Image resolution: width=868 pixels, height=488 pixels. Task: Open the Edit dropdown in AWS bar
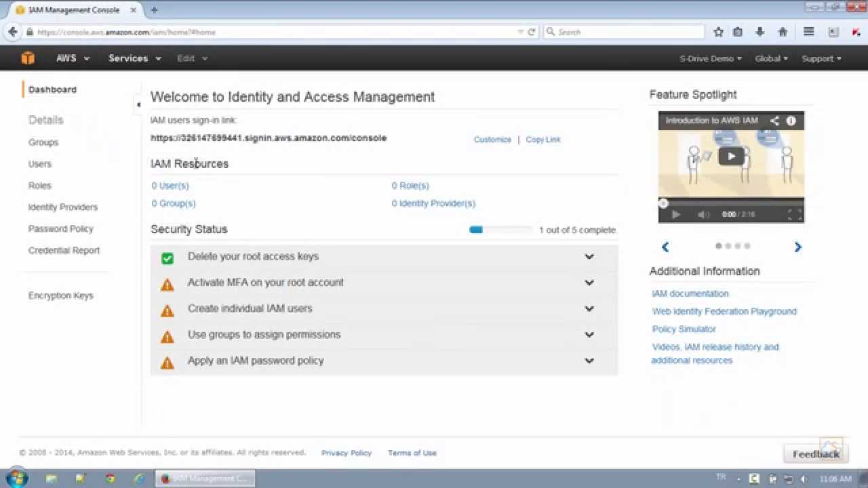[192, 58]
